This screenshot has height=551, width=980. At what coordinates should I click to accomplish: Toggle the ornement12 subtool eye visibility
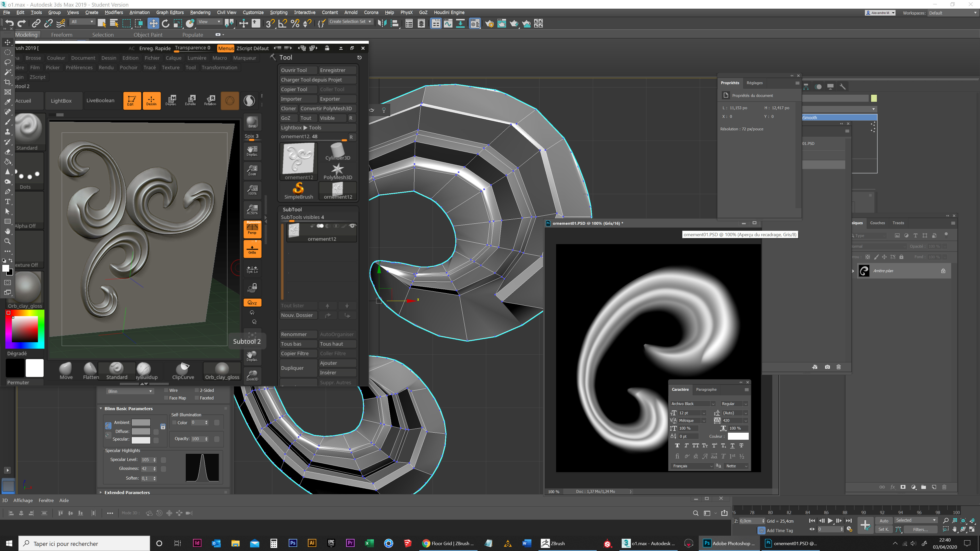pyautogui.click(x=352, y=226)
